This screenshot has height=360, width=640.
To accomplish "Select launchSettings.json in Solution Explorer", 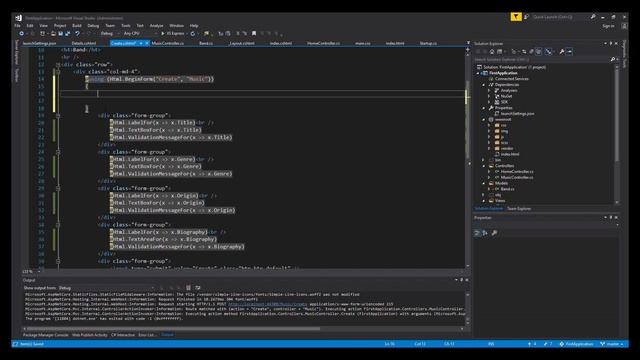I will click(517, 114).
